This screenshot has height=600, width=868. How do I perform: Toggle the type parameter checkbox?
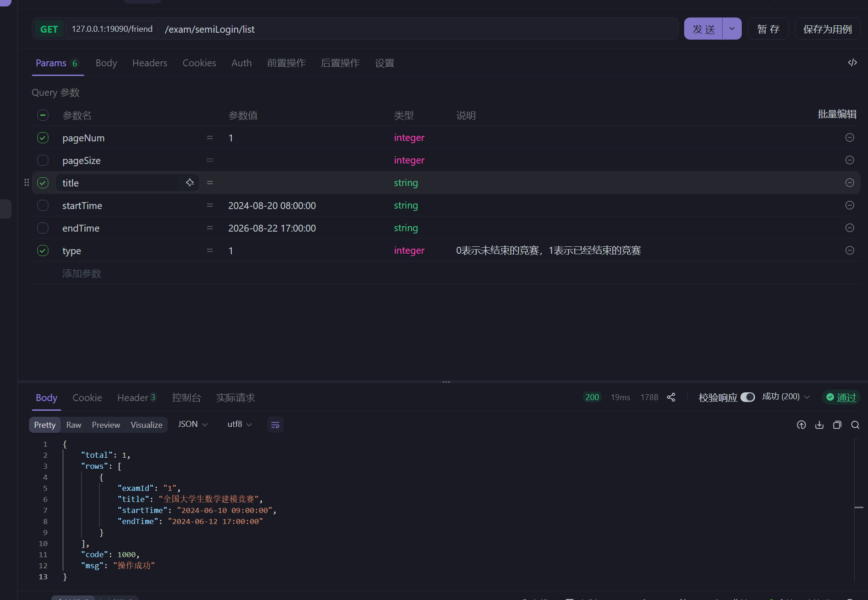[43, 250]
